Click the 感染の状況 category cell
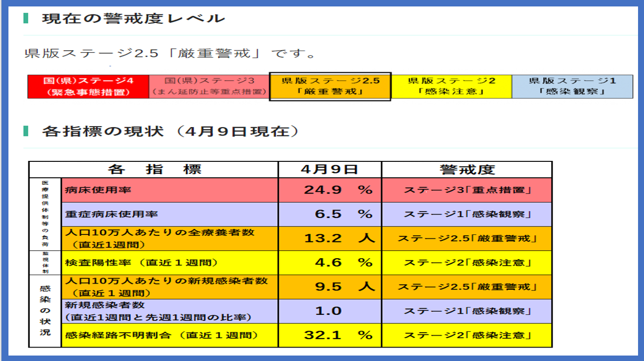644x361 pixels. 45,311
